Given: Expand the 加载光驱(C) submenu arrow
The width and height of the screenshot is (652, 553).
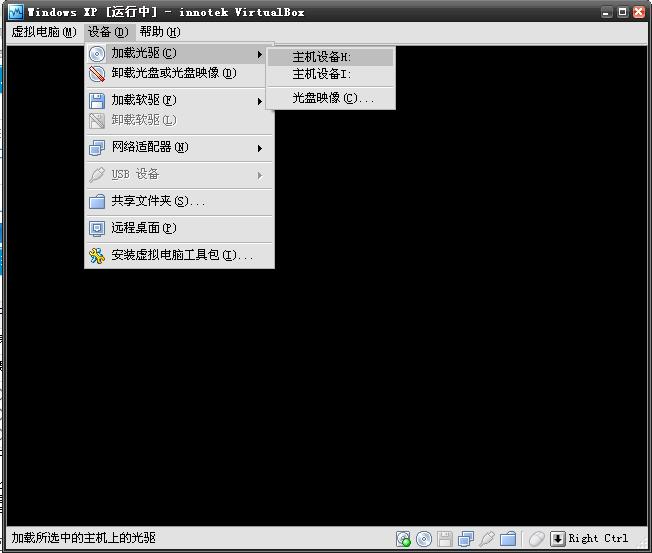Looking at the screenshot, I should coord(259,54).
